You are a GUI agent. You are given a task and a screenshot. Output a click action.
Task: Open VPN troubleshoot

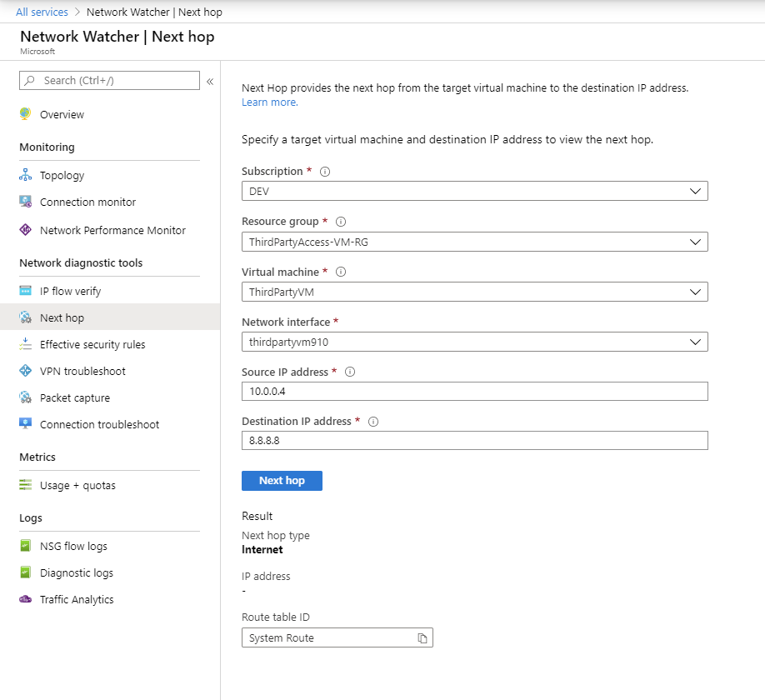[x=110, y=371]
